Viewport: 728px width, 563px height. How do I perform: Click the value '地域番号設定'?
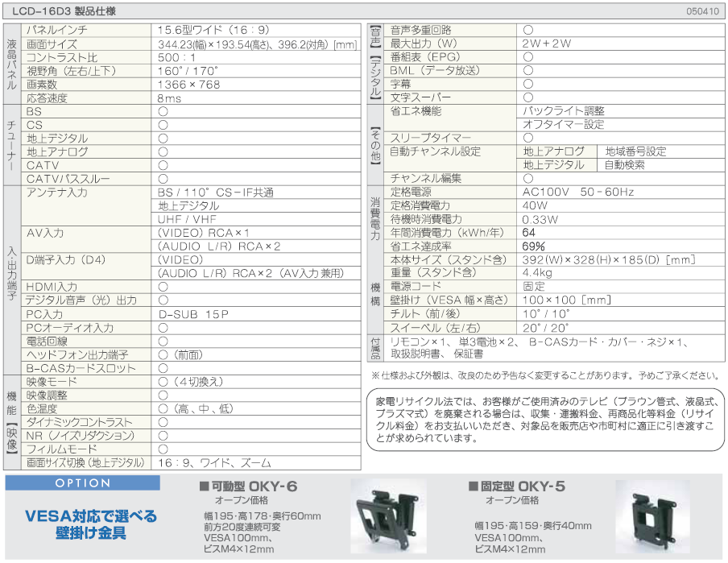point(635,151)
